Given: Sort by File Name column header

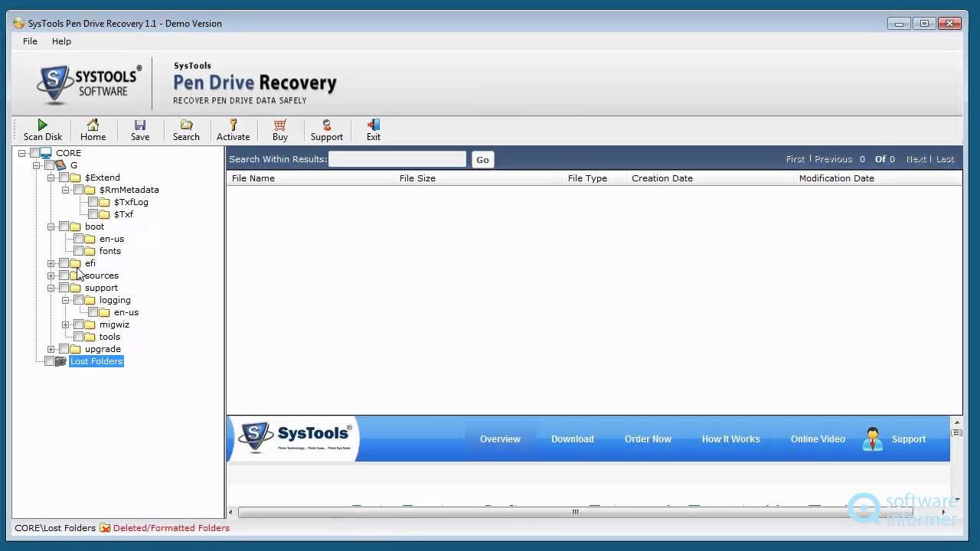Looking at the screenshot, I should [x=310, y=178].
